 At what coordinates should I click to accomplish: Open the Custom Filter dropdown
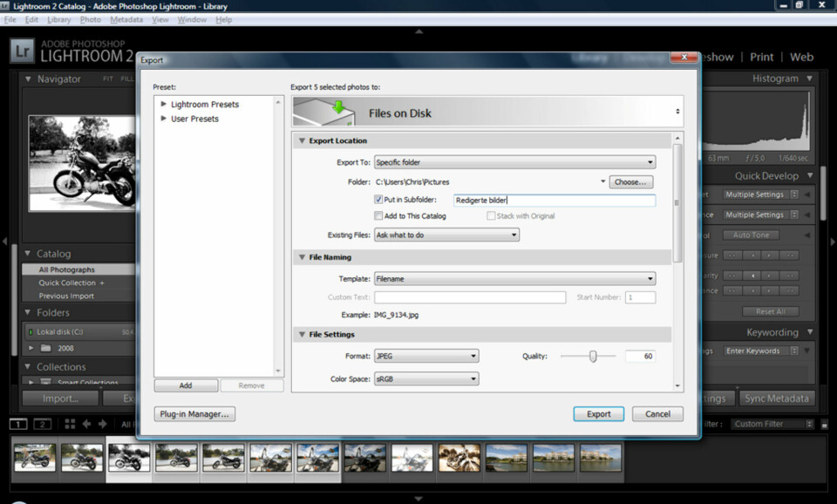click(x=772, y=424)
